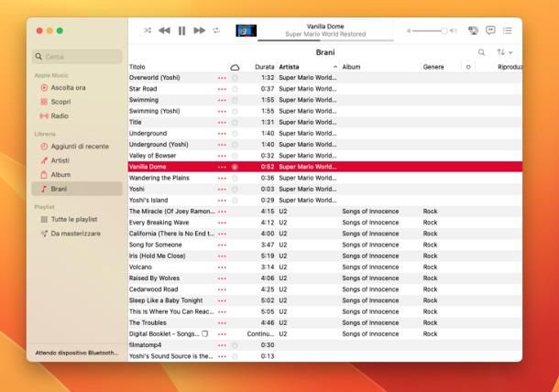The width and height of the screenshot is (559, 392).
Task: Sort by the Genere column
Action: click(x=433, y=67)
